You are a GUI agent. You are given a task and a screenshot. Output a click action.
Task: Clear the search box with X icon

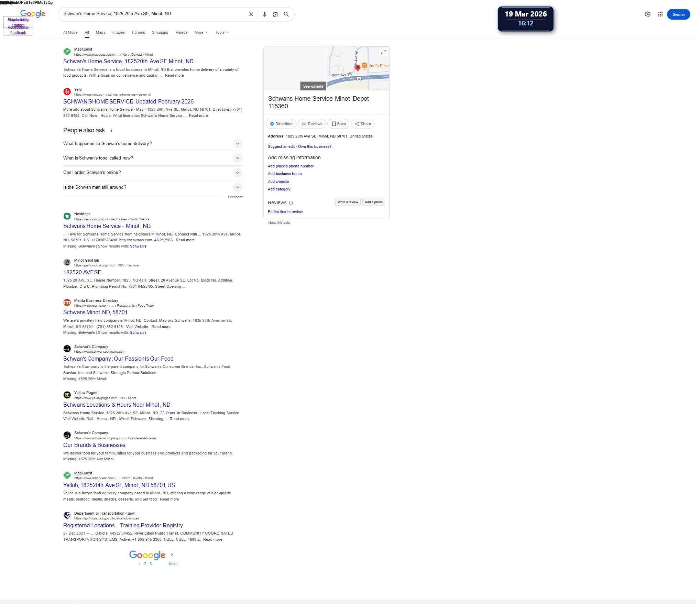[x=251, y=14]
